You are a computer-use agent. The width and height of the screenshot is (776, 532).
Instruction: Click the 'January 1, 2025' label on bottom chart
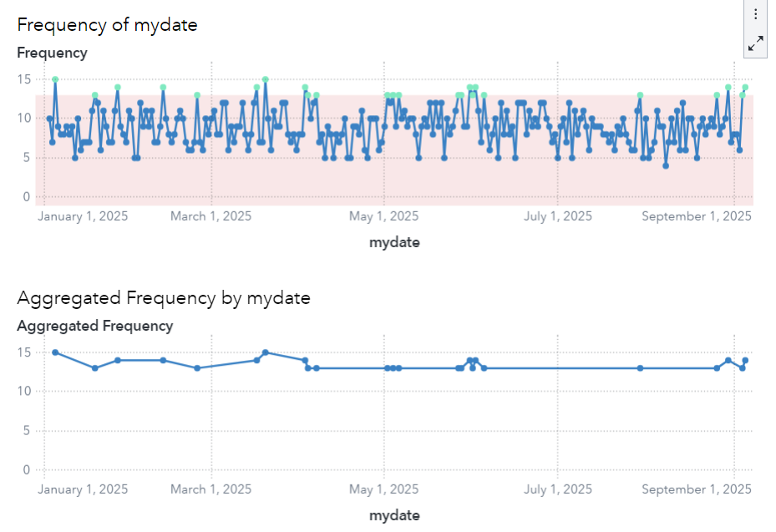[82, 489]
